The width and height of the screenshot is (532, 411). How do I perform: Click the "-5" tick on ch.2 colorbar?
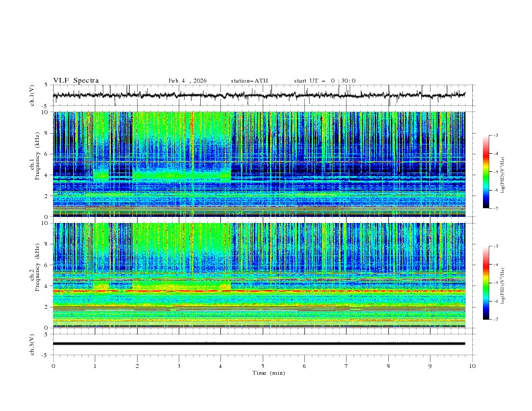(495, 283)
